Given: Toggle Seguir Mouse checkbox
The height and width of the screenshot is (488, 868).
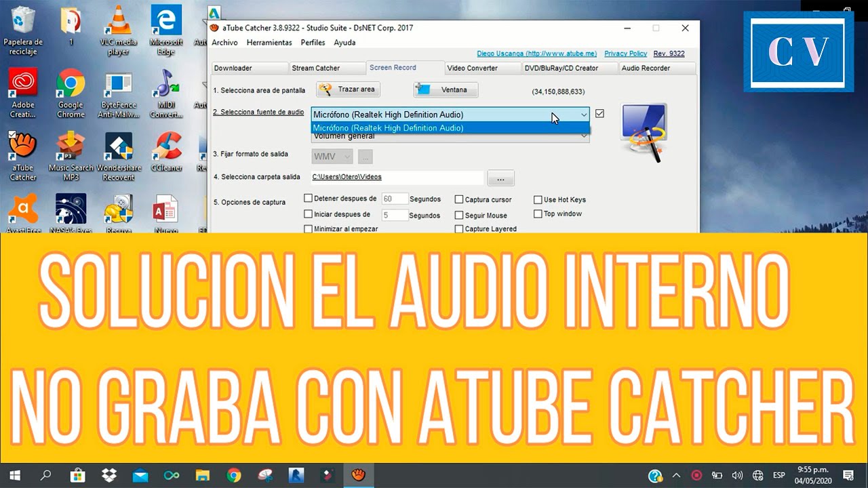Looking at the screenshot, I should click(x=459, y=215).
